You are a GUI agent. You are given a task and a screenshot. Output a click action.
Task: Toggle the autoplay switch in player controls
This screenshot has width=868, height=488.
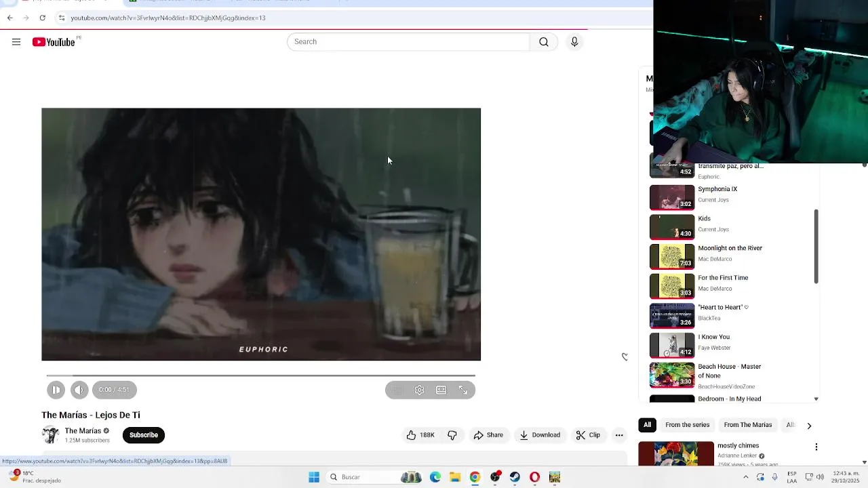coord(398,390)
